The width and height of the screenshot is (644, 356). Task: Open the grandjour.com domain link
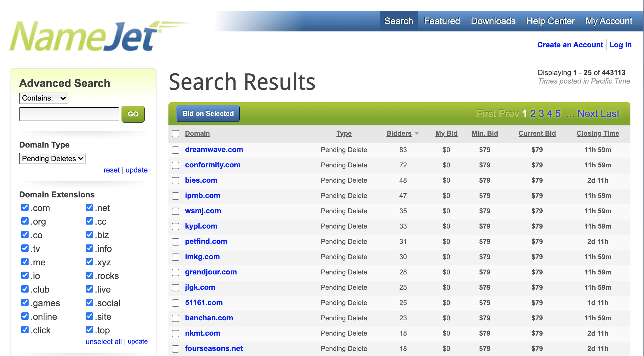[211, 272]
